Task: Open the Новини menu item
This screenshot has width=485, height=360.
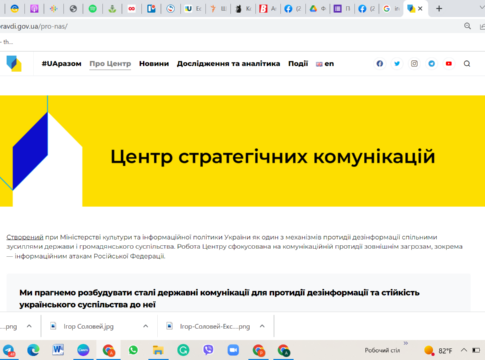Action: pos(154,63)
